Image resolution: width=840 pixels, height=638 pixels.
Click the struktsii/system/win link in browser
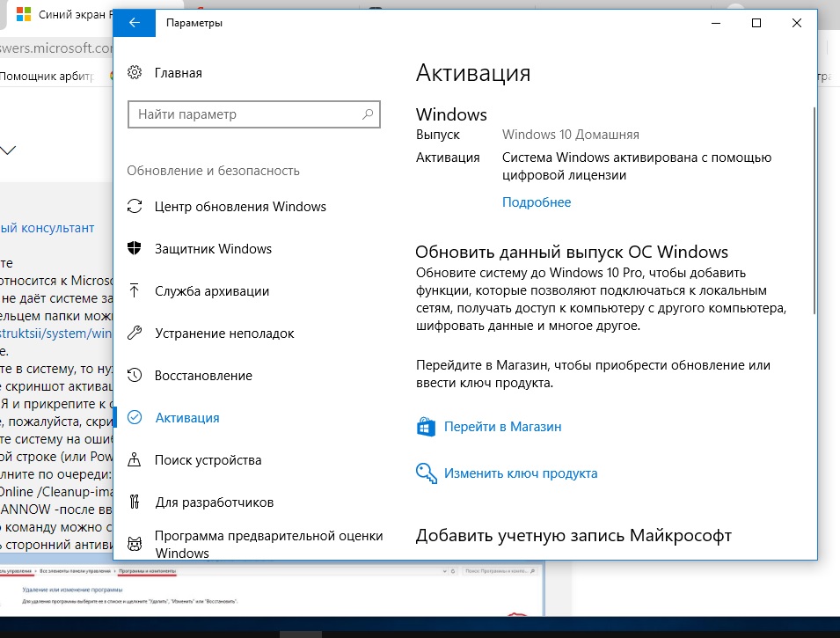click(55, 334)
